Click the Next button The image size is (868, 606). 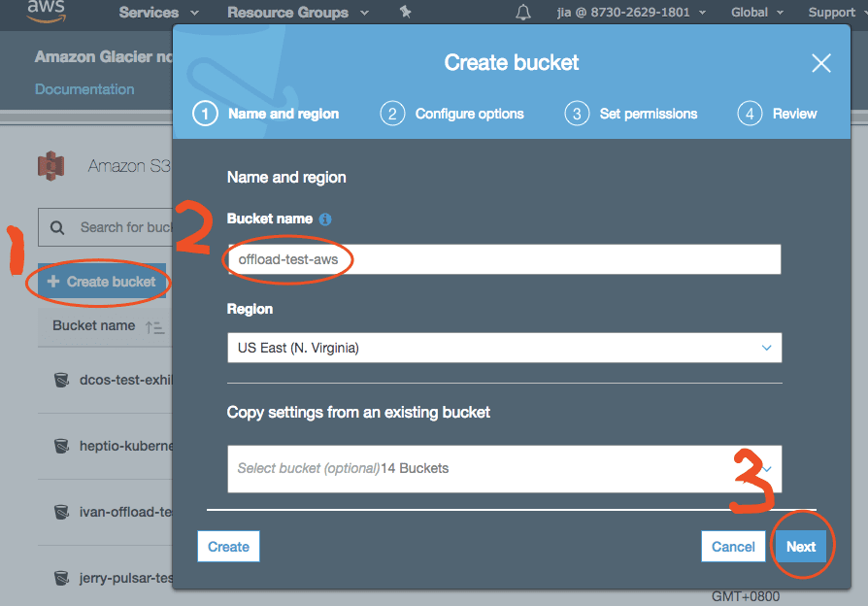(800, 547)
